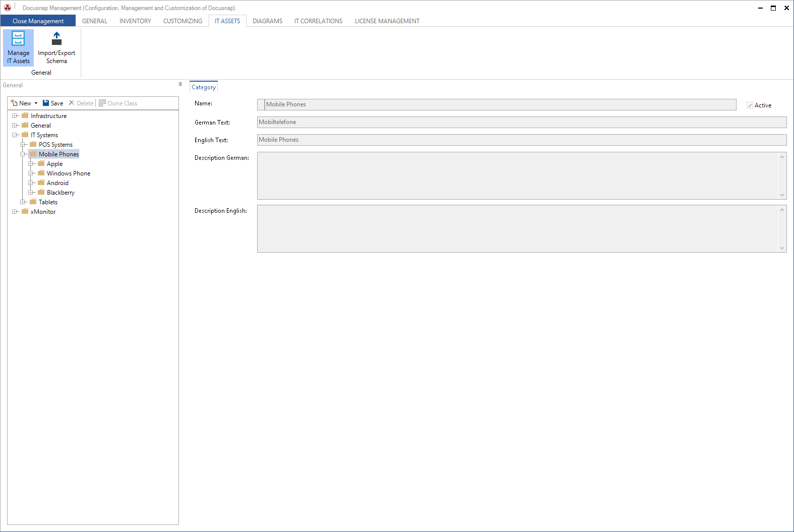
Task: Click the Clone Class toolbar icon
Action: (x=102, y=103)
